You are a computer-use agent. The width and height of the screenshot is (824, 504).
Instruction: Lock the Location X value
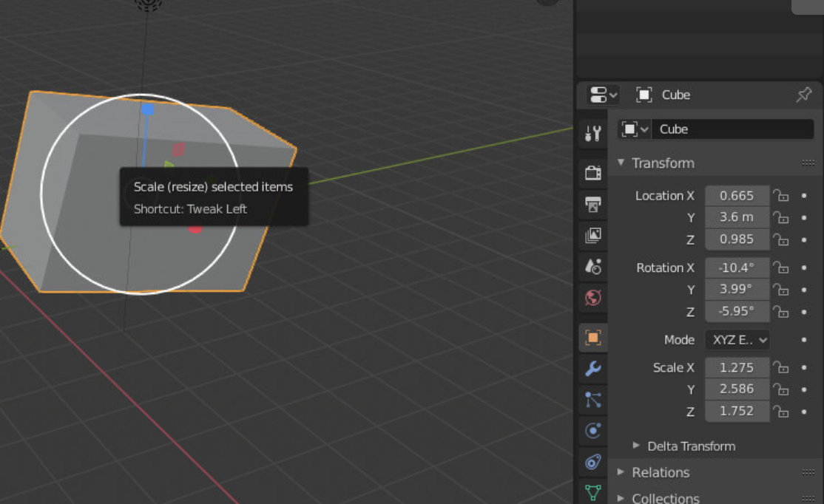pyautogui.click(x=781, y=196)
